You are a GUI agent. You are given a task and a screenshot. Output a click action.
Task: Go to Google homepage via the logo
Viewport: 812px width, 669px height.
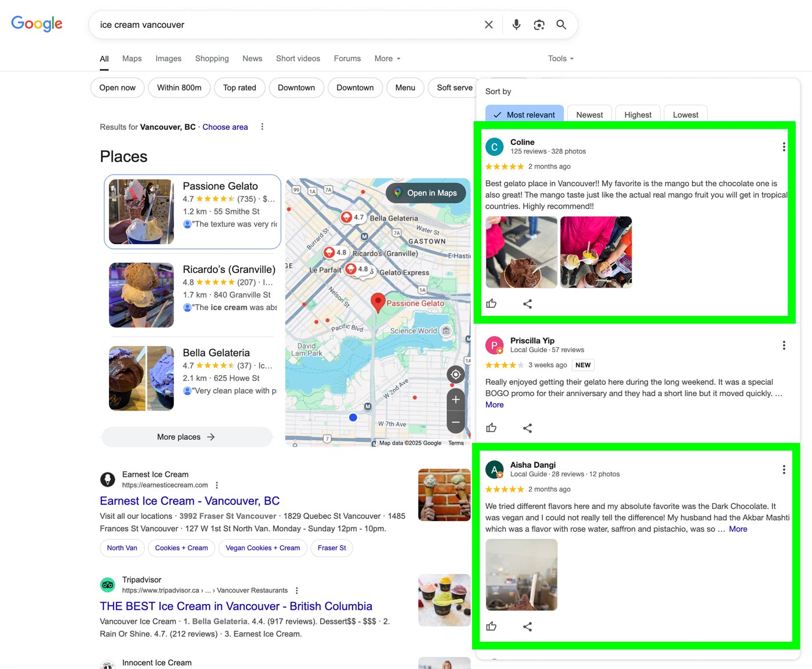pos(37,24)
